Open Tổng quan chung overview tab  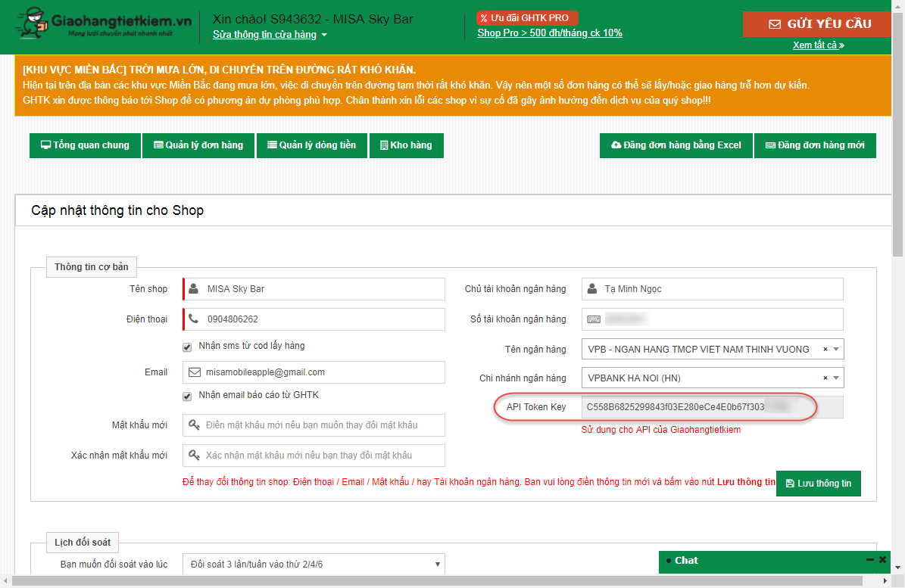click(85, 145)
